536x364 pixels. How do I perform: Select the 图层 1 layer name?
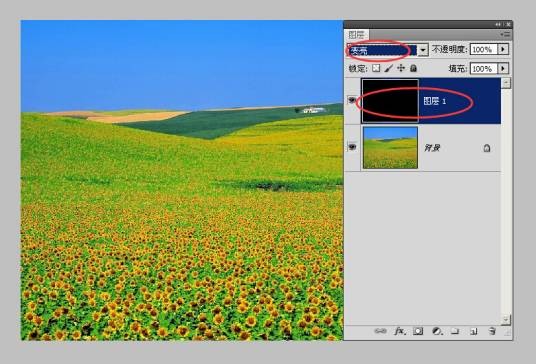[x=434, y=101]
